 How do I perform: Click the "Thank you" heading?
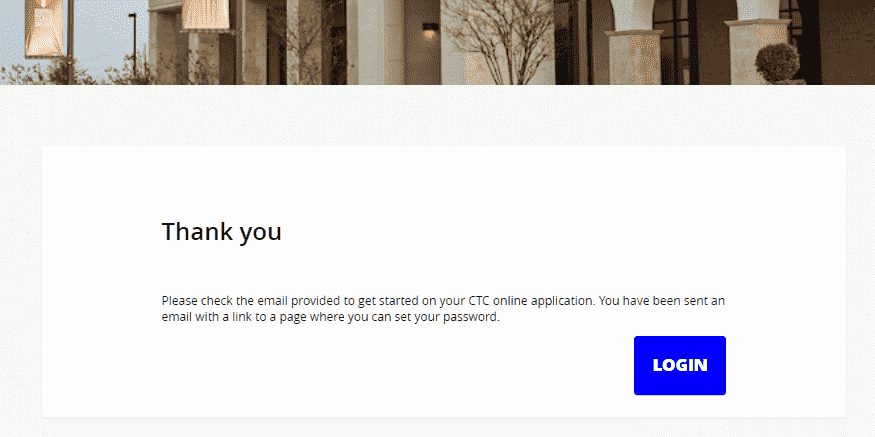[x=221, y=232]
